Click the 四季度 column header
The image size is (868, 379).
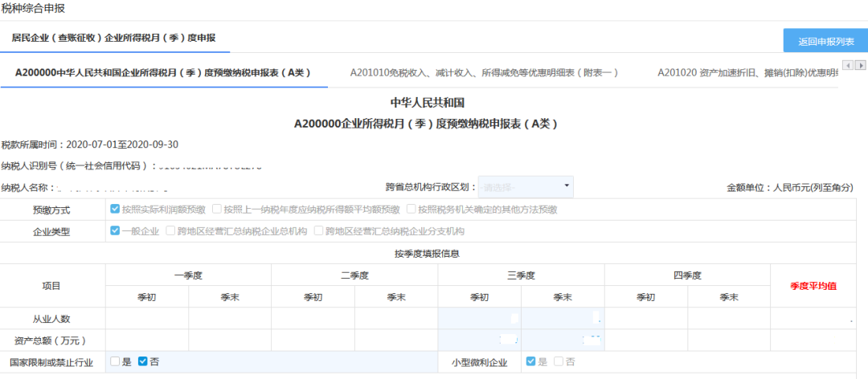pos(687,275)
